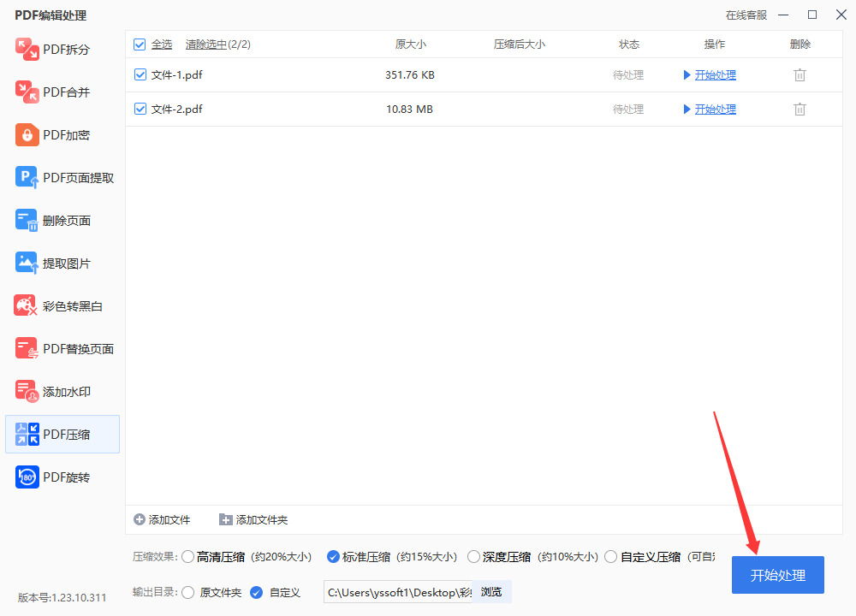Select the PDF合并 merge icon
This screenshot has width=856, height=616.
pos(27,92)
